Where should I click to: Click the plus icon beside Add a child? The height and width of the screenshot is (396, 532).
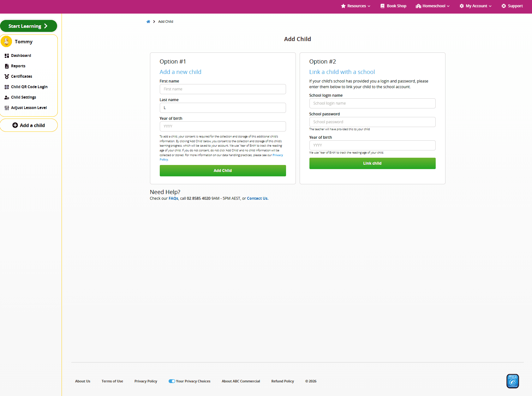[15, 125]
